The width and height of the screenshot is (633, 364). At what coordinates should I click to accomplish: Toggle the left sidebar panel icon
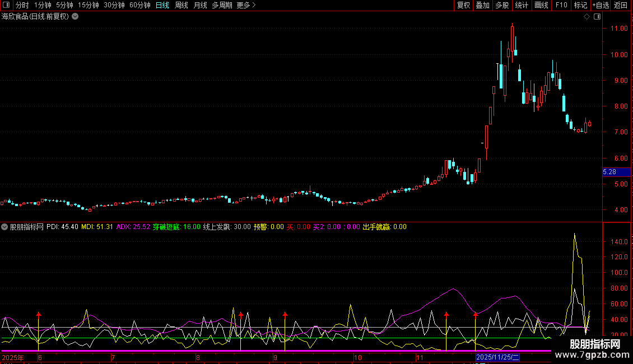coord(6,5)
